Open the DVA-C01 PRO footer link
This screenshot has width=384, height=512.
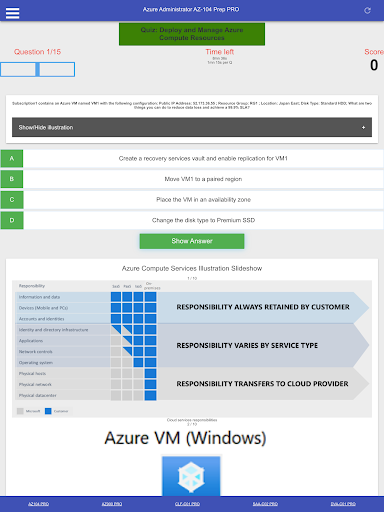pos(343,504)
